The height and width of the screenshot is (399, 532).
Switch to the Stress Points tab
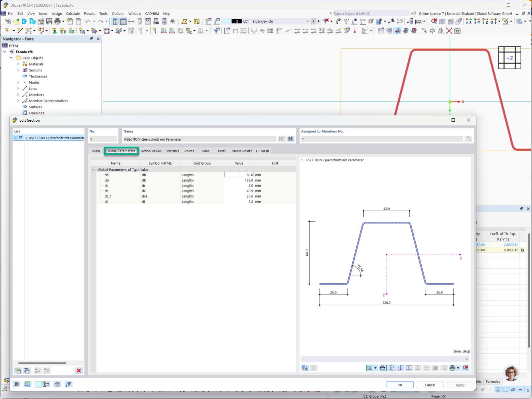(x=242, y=151)
